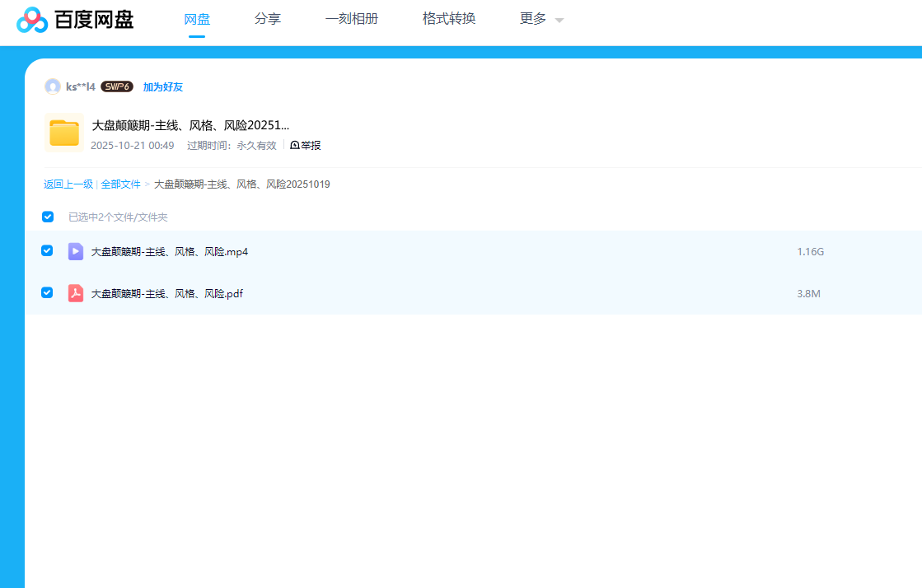Click the user avatar icon for ks**l4
This screenshot has width=922, height=588.
(x=53, y=86)
